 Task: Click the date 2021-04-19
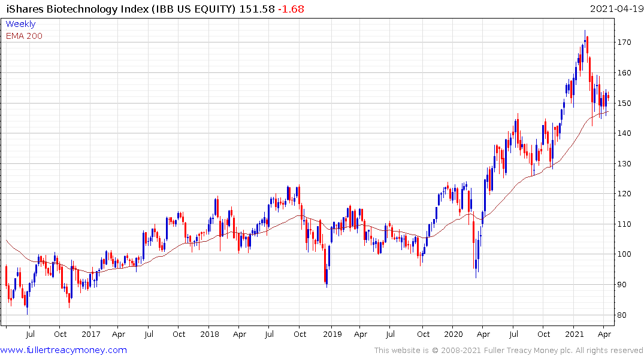pos(616,9)
